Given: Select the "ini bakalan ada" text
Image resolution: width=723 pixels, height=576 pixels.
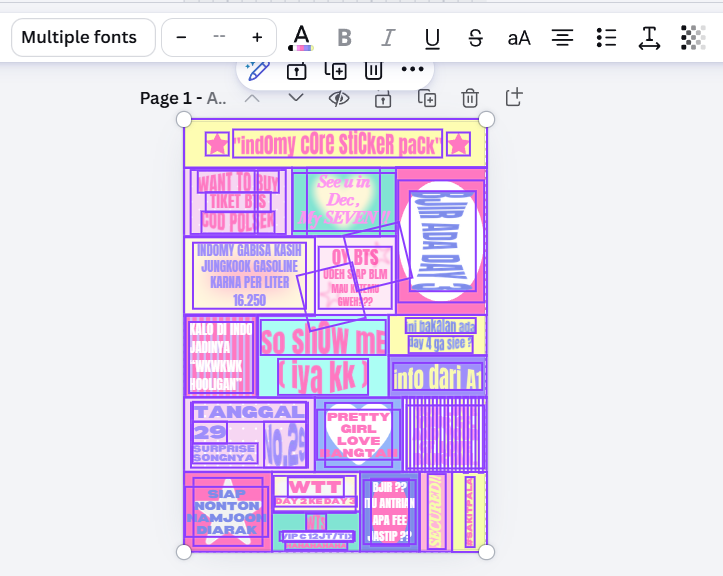Looking at the screenshot, I should click(x=440, y=326).
